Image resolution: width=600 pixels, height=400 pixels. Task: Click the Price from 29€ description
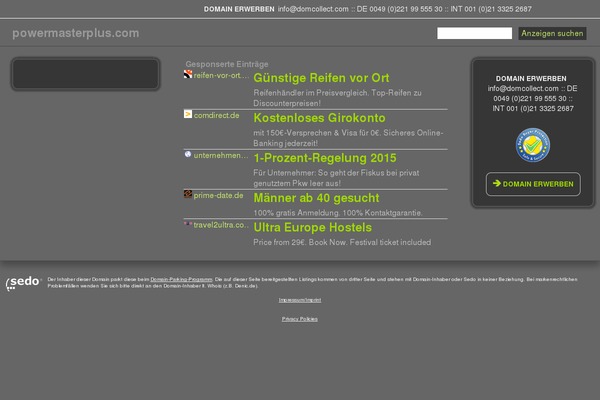coord(342,242)
